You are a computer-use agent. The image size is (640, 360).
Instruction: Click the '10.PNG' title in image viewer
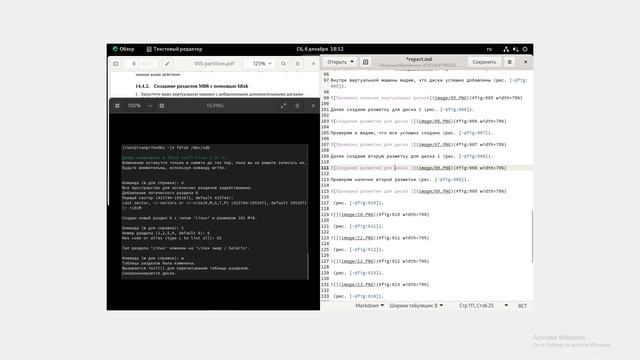click(215, 106)
